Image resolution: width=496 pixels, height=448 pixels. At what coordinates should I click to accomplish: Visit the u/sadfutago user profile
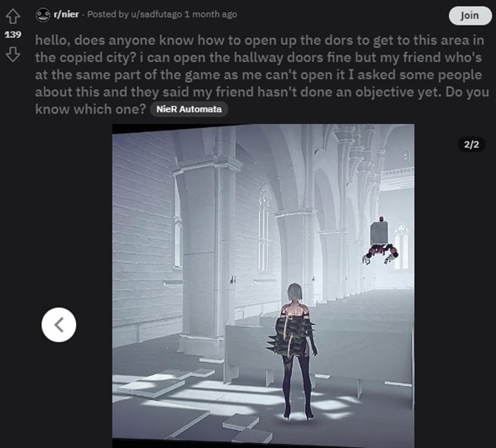pos(156,14)
